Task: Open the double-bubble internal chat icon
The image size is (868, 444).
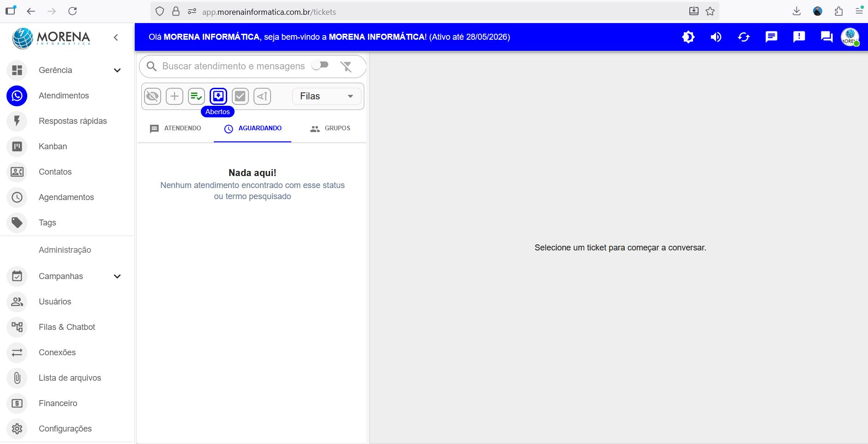Action: [x=826, y=37]
